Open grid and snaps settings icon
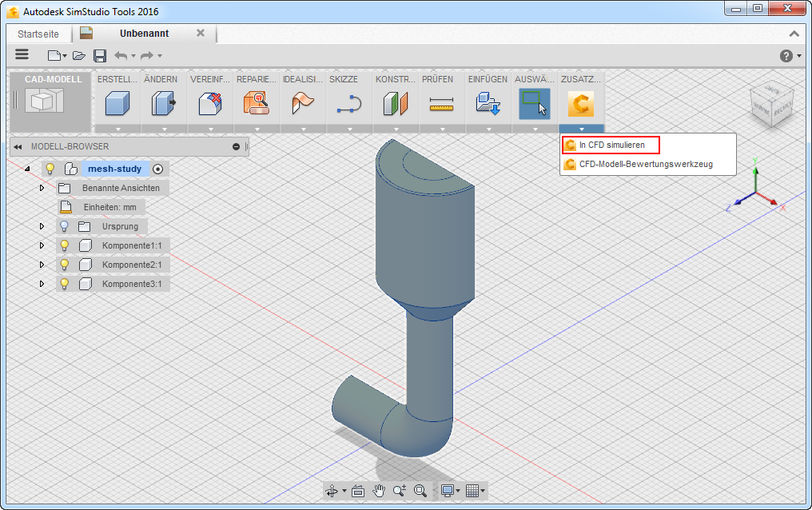Viewport: 812px width, 510px height. (x=472, y=491)
